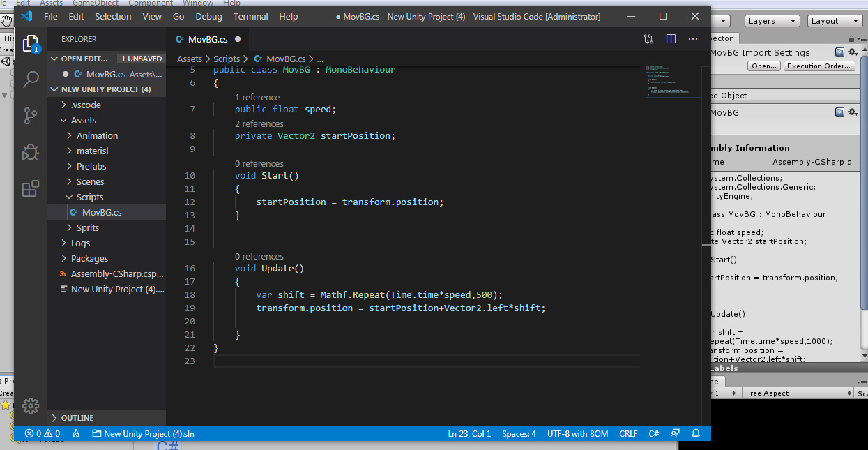Open the Layers dropdown in Unity

[x=771, y=21]
